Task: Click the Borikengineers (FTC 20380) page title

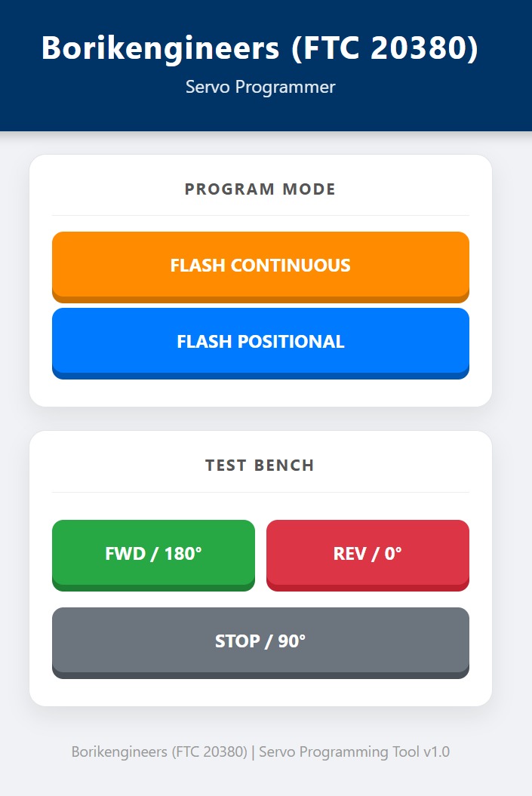Action: pyautogui.click(x=260, y=48)
